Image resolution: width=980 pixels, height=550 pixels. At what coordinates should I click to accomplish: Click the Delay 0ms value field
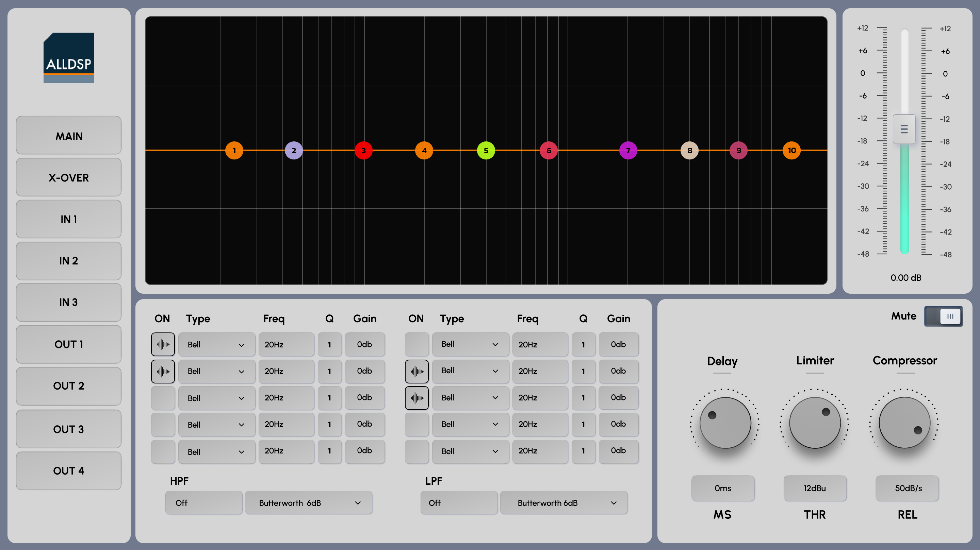[722, 488]
